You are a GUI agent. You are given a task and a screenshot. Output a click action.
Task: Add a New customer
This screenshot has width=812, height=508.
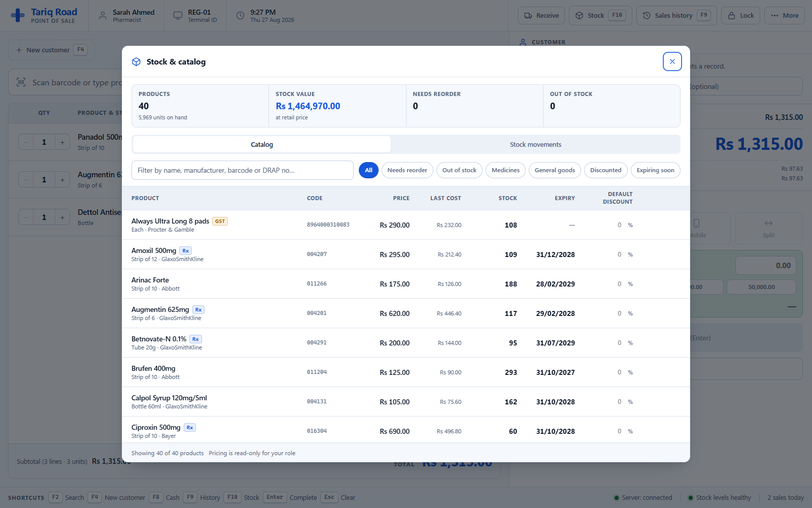click(x=51, y=50)
